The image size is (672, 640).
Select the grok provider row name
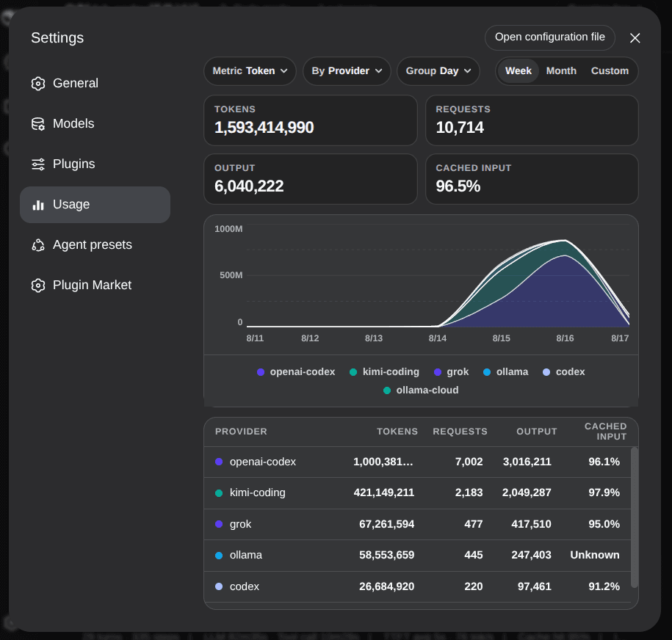coord(240,524)
